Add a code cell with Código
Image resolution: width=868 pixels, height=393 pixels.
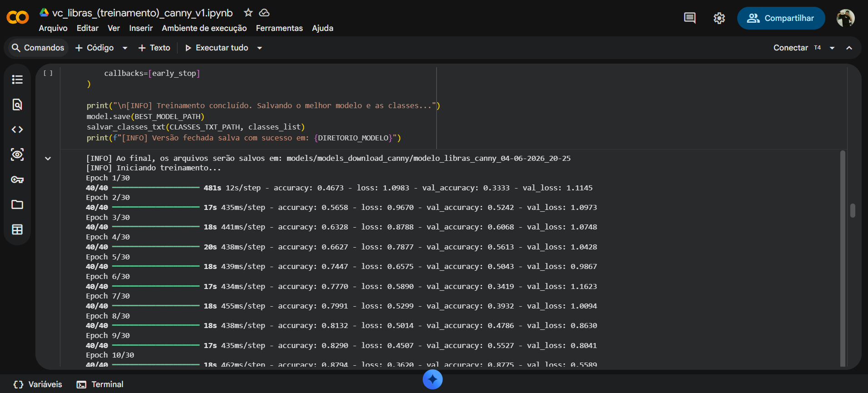[95, 48]
